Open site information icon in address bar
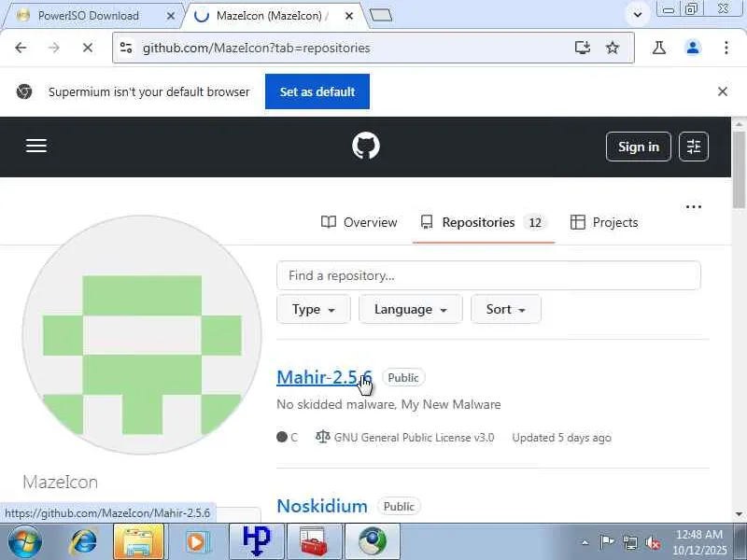The width and height of the screenshot is (747, 560). [126, 48]
